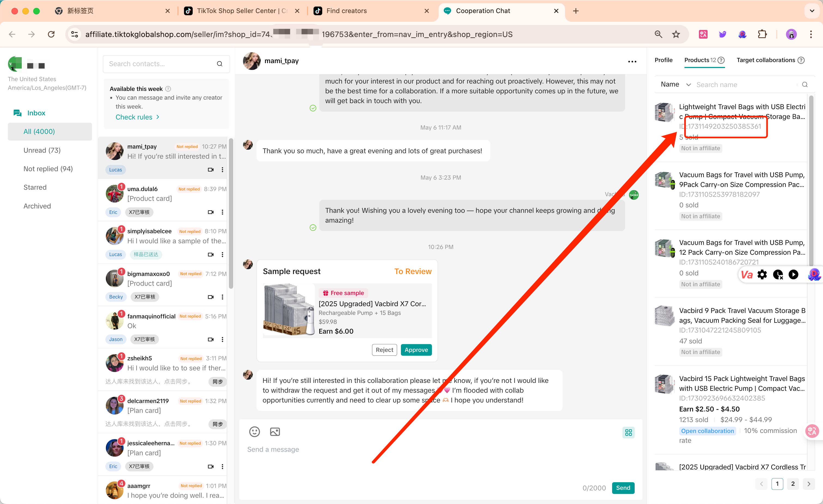
Task: Click sync button under zsheikh5 row
Action: click(x=217, y=382)
